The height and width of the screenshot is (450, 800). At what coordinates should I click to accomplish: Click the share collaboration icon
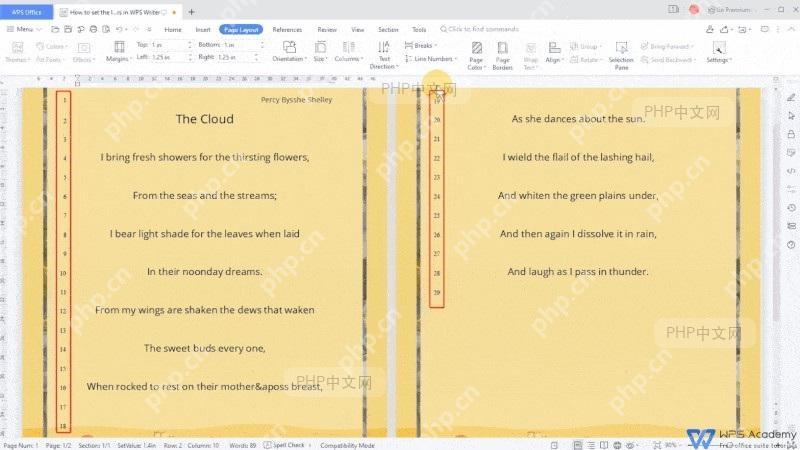pyautogui.click(x=710, y=30)
